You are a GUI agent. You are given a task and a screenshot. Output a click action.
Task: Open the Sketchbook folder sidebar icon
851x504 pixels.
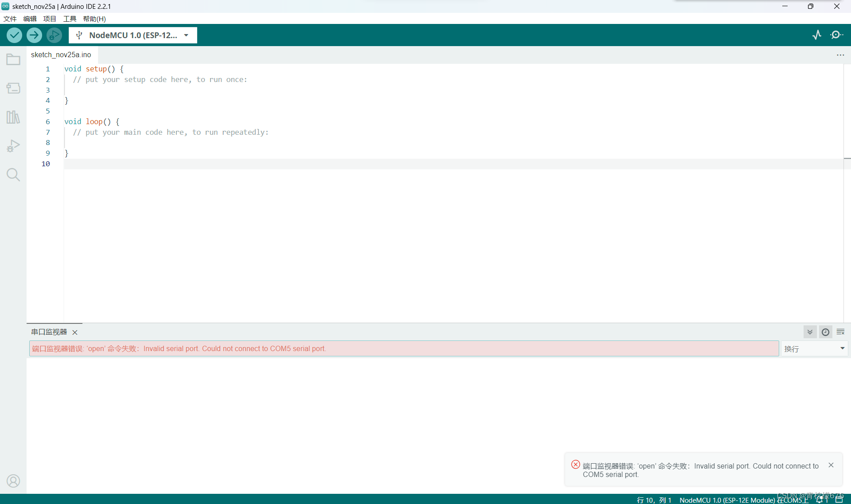13,59
